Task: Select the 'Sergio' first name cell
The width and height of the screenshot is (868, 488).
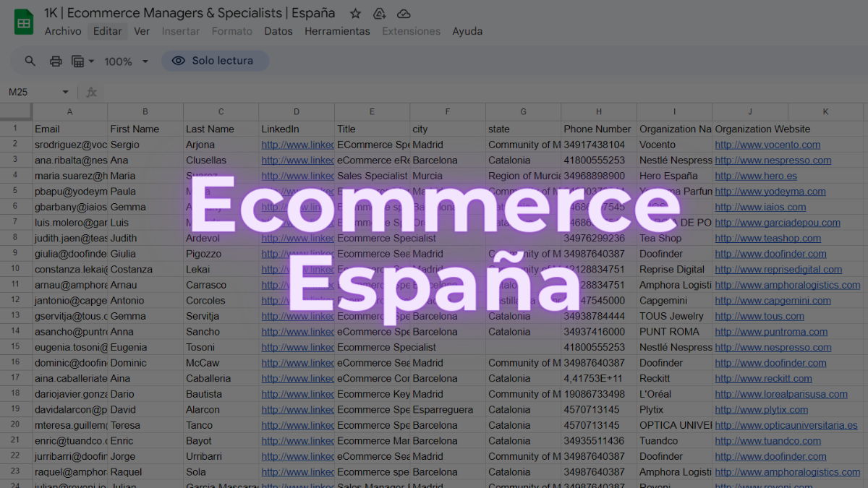Action: point(145,145)
